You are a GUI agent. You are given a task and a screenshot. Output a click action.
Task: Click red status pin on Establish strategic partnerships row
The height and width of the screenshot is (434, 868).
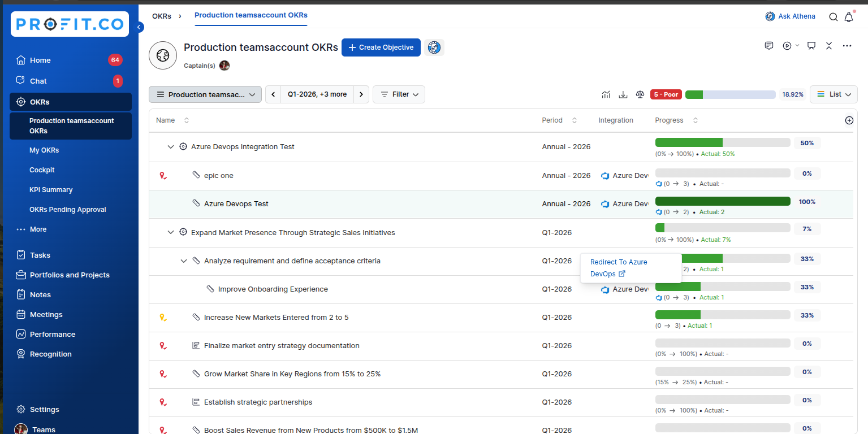163,402
